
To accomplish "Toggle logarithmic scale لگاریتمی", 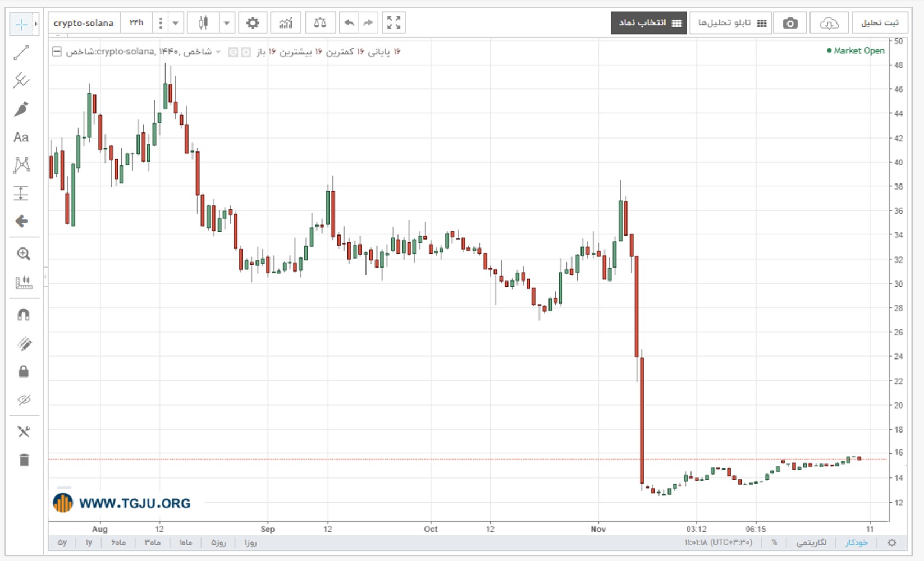I will pyautogui.click(x=811, y=542).
